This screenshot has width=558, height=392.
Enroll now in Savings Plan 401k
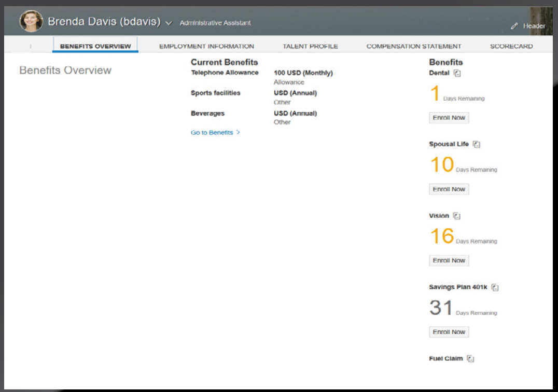click(449, 332)
